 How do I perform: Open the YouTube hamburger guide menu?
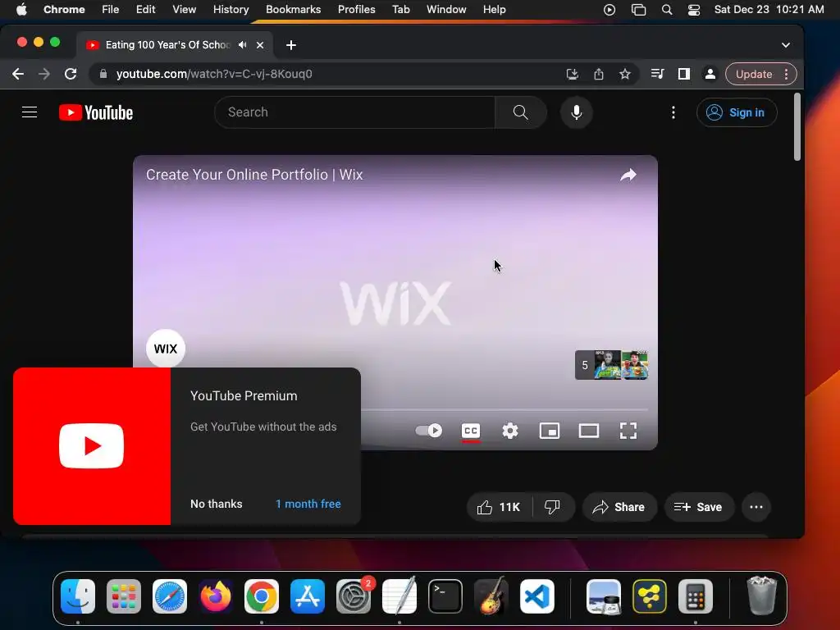(x=30, y=112)
